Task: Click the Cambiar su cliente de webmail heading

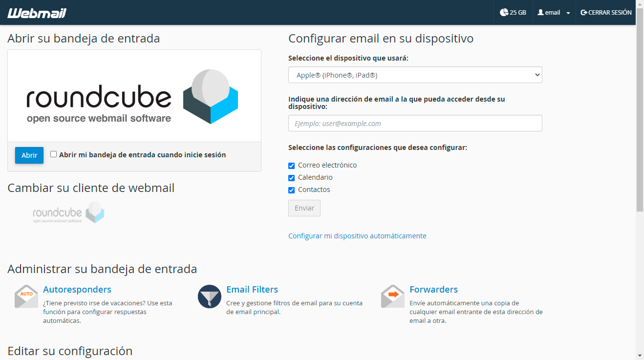Action: tap(91, 188)
